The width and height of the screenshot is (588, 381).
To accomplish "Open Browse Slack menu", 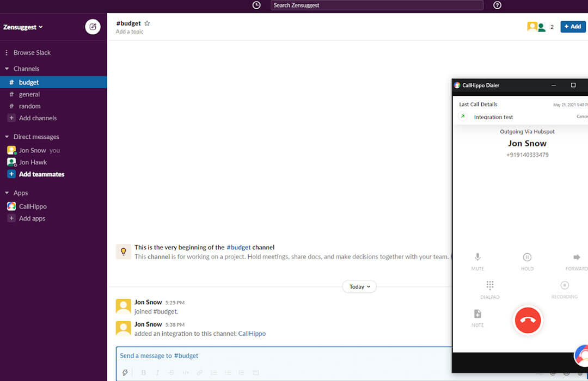I will (x=32, y=52).
